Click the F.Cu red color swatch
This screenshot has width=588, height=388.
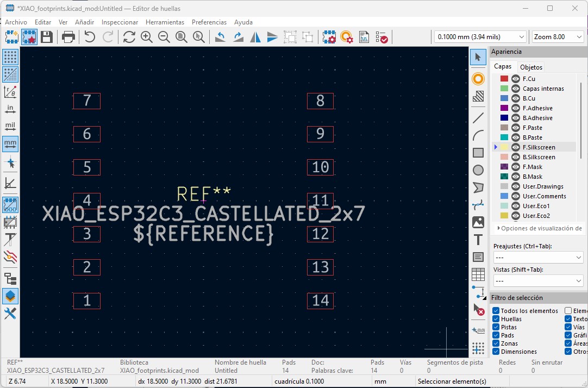(504, 79)
